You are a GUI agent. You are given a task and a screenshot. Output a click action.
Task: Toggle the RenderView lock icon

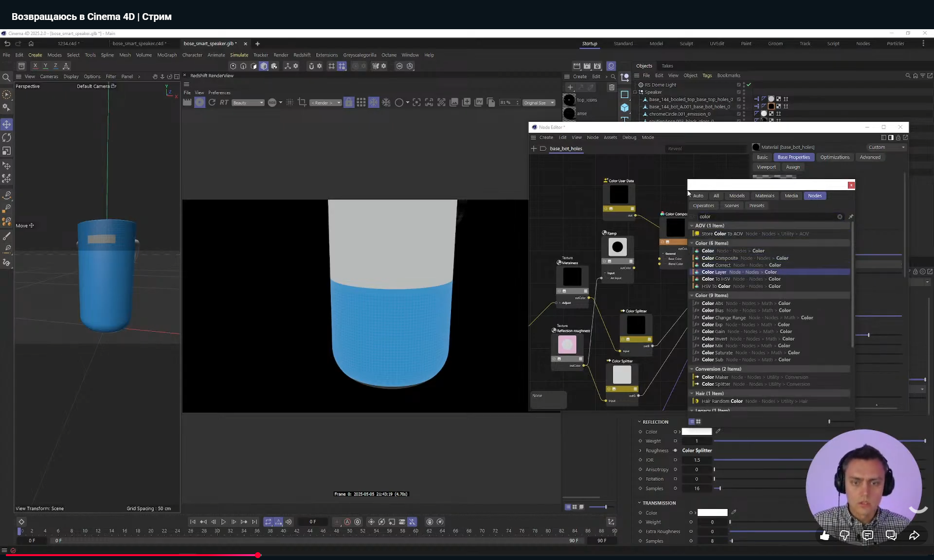pos(349,102)
